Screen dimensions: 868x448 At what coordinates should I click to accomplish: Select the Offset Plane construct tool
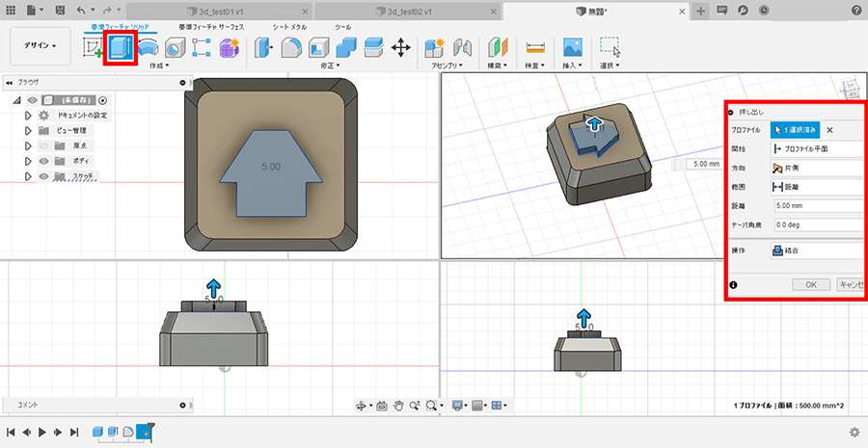point(497,48)
